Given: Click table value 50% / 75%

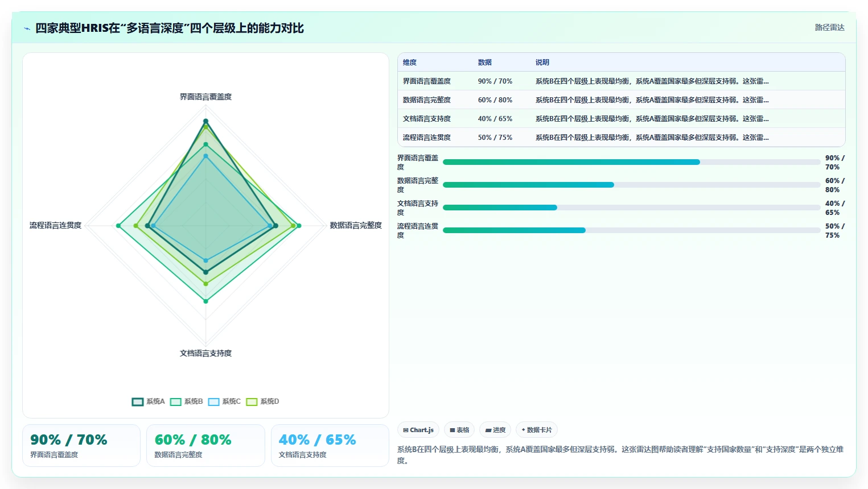Looking at the screenshot, I should tap(495, 138).
